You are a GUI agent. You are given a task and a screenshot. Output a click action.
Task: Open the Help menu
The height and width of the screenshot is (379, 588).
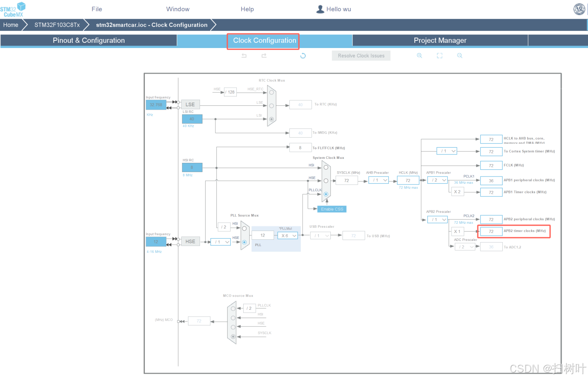(x=247, y=9)
